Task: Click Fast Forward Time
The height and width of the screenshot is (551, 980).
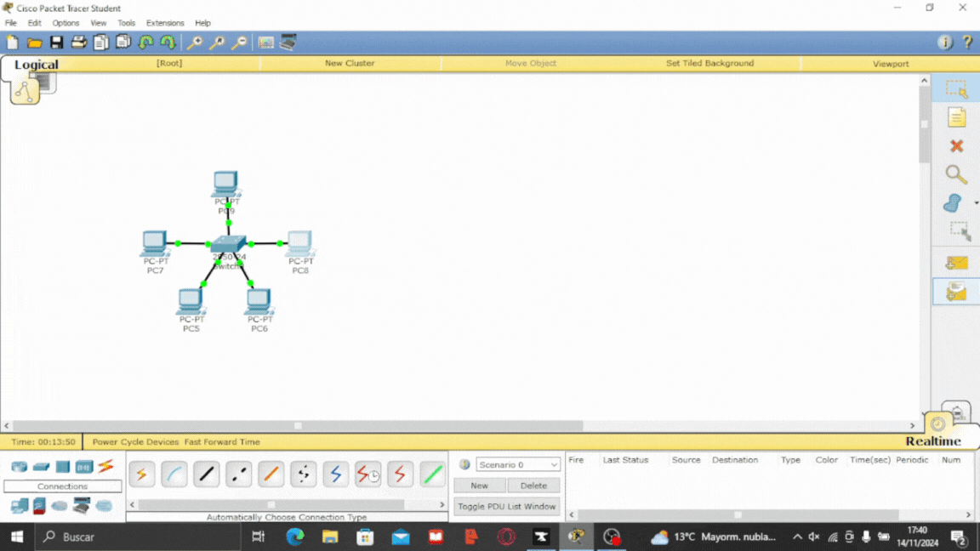Action: [222, 442]
